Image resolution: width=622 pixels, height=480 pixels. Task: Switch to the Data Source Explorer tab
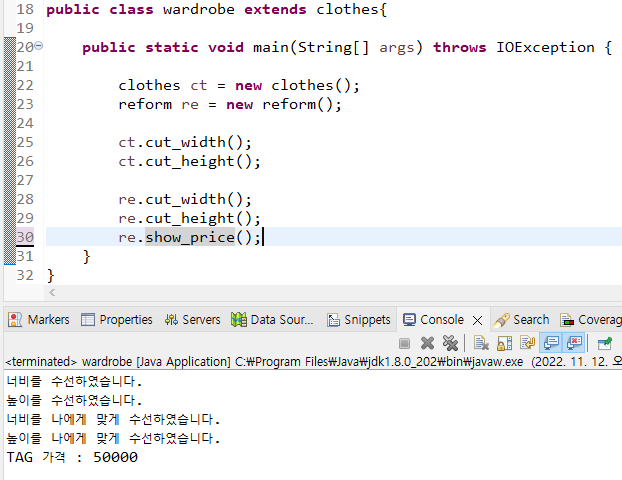pos(272,320)
